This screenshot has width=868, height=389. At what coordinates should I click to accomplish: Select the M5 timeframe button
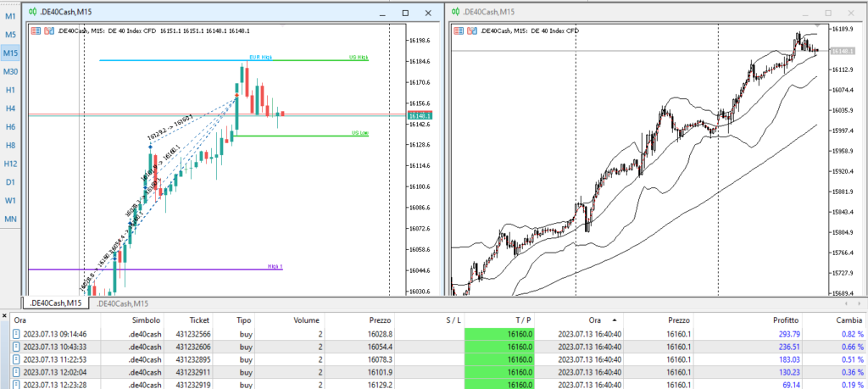(x=10, y=34)
